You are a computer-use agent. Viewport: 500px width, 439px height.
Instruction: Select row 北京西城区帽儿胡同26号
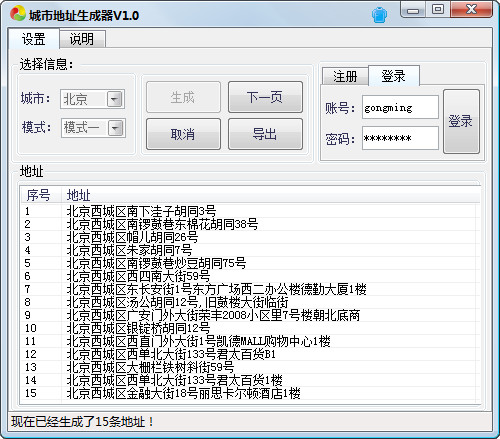(x=250, y=237)
